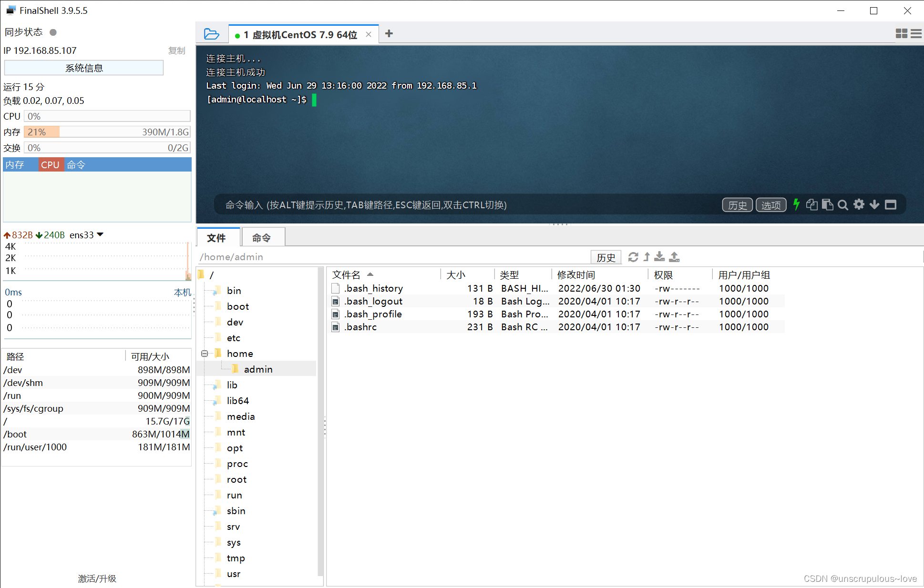
Task: Open the connection manager folder icon
Action: tap(211, 34)
